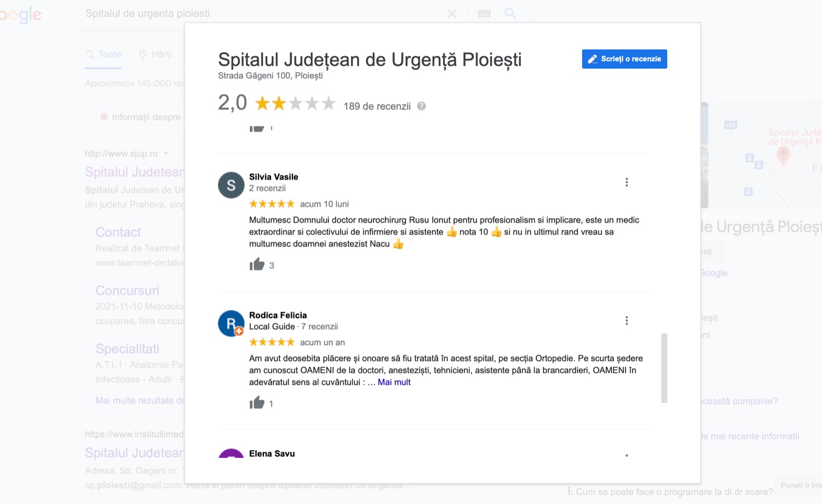
Task: Switch to the Toate tab
Action: [x=104, y=54]
